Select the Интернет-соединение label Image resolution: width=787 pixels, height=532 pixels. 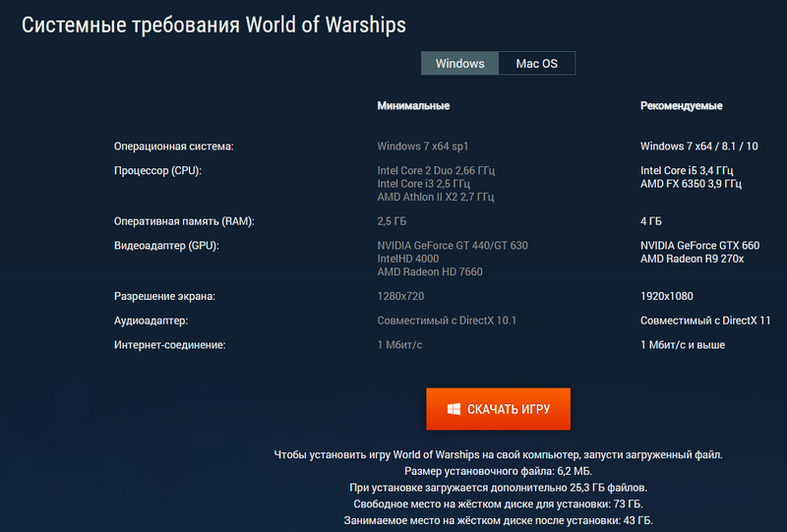coord(169,345)
